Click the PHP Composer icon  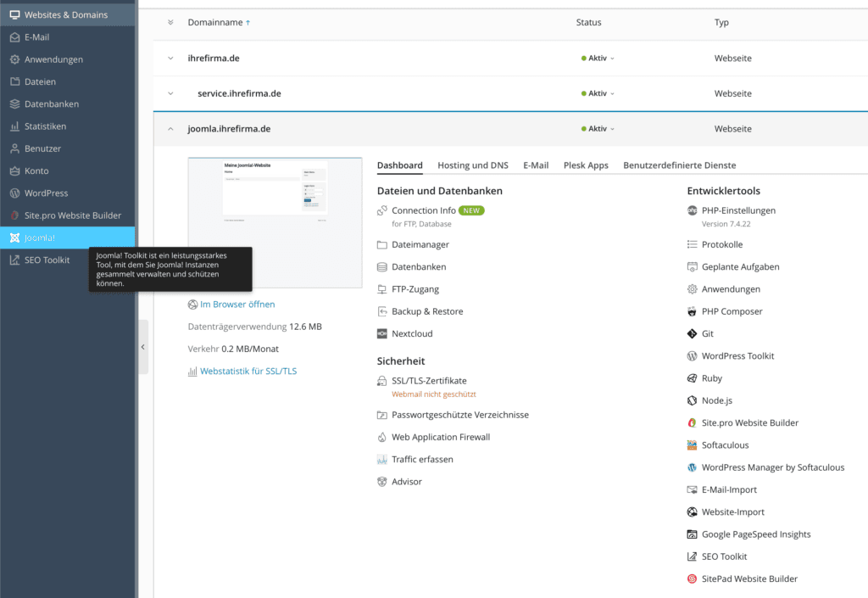(693, 311)
